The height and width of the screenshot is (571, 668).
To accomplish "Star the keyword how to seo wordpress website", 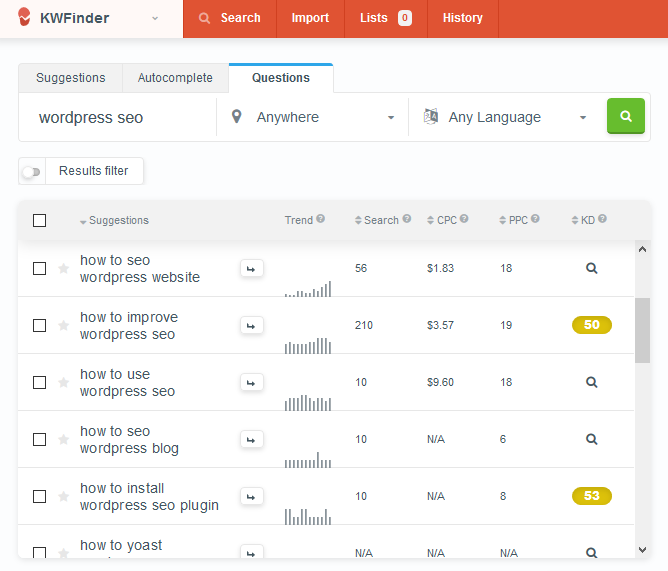I will (x=63, y=268).
